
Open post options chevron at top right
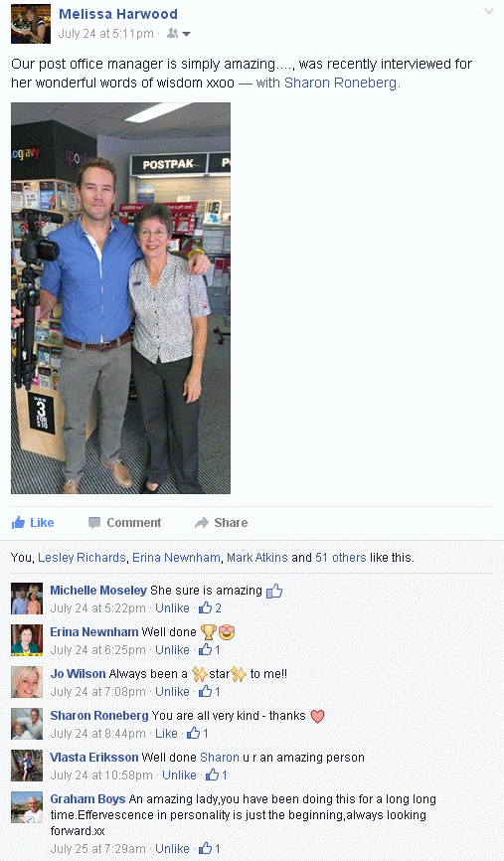pos(489,12)
